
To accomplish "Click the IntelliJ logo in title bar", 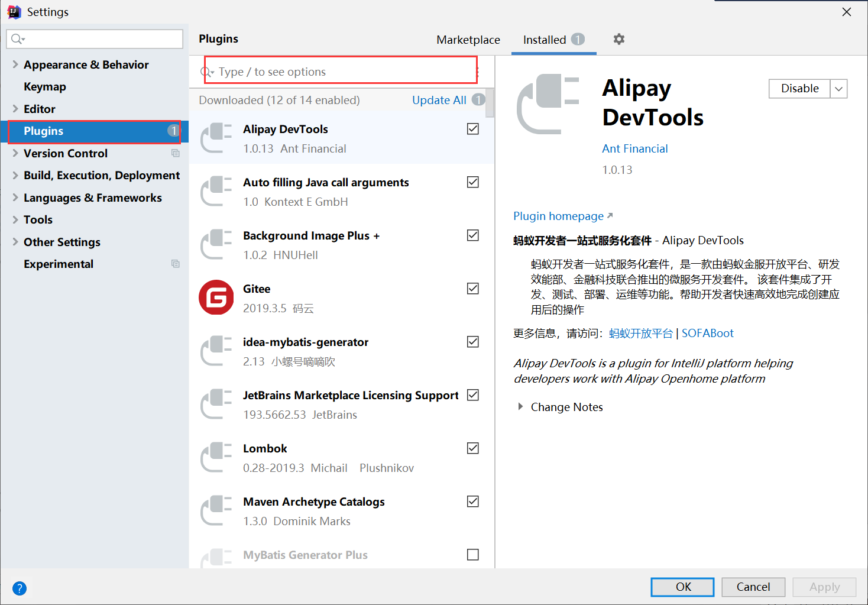I will [14, 12].
